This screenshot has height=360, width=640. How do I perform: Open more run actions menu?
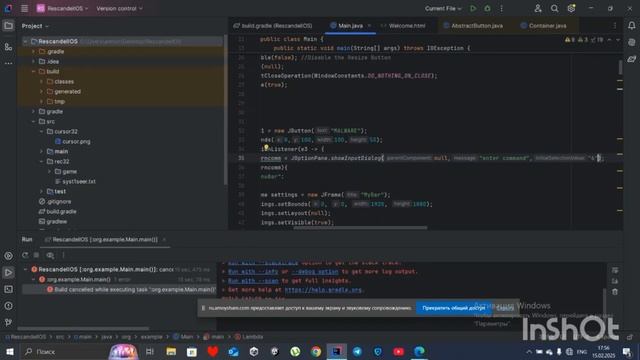click(502, 8)
